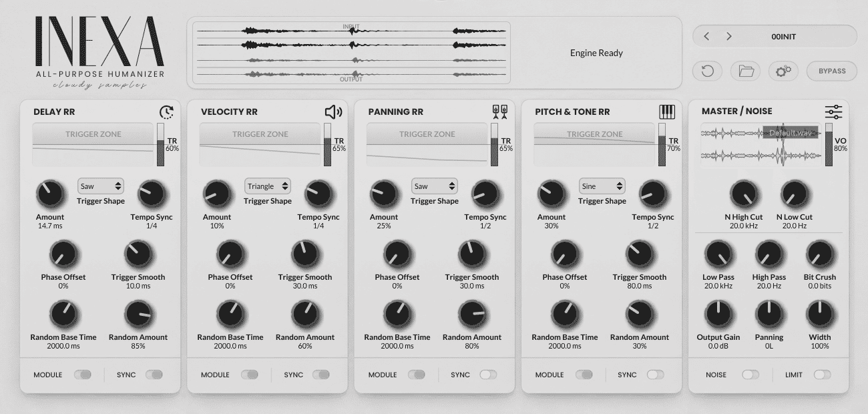The height and width of the screenshot is (414, 868).
Task: Enable the NOISE switch in Master
Action: [750, 375]
